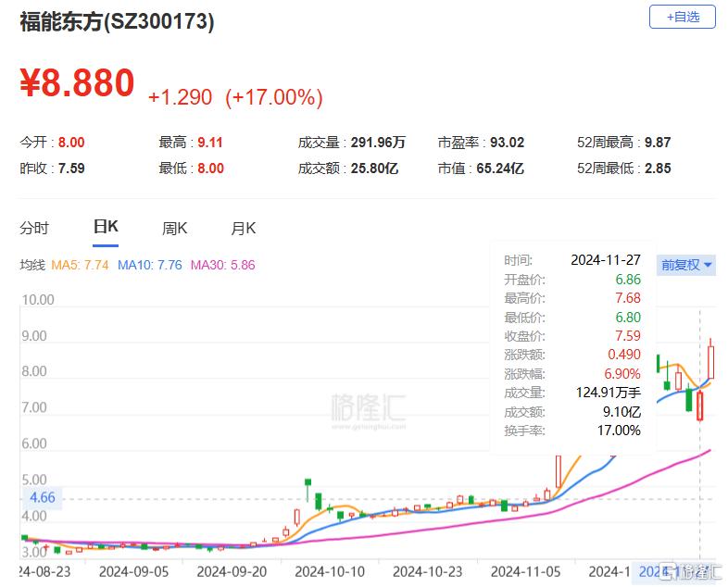Click the latest red candlestick on the chart
This screenshot has width=728, height=587.
coord(711,360)
